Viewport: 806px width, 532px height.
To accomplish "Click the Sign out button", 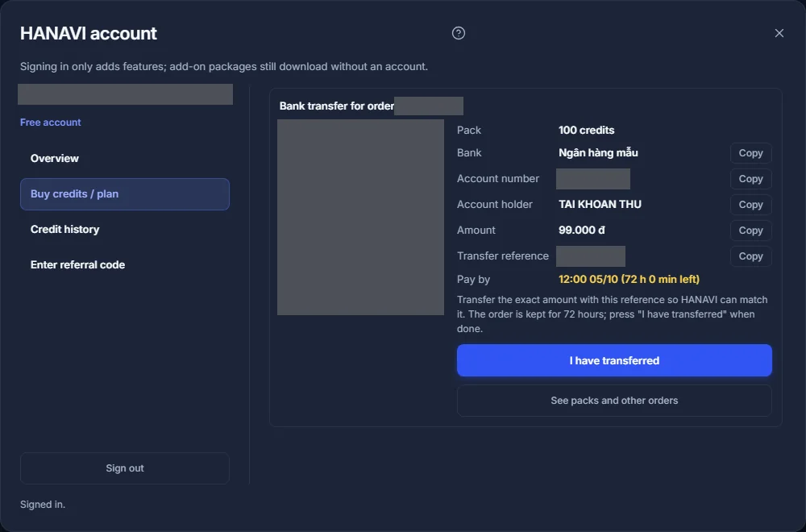I will (x=124, y=468).
